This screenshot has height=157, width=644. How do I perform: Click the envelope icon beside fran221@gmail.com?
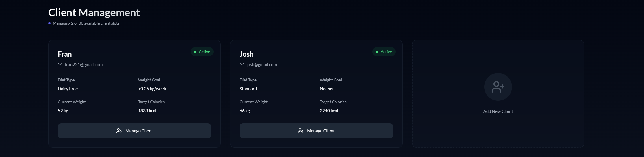60,64
